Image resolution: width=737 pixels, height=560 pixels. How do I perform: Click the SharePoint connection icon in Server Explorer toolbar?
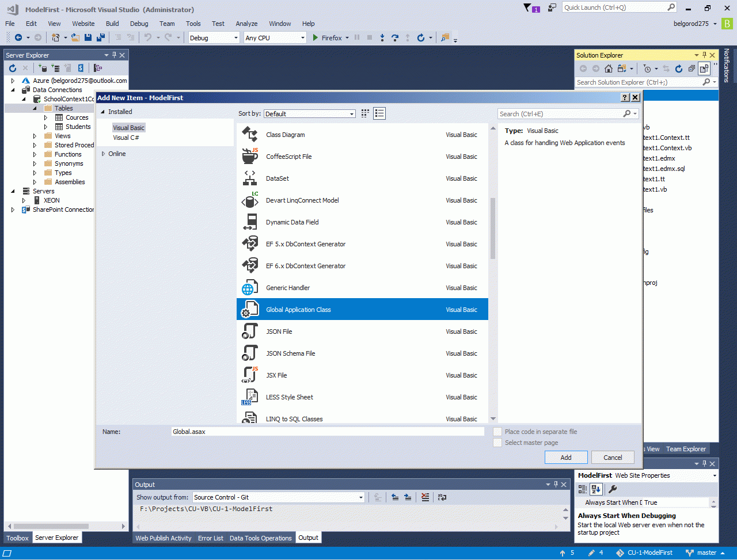click(81, 68)
